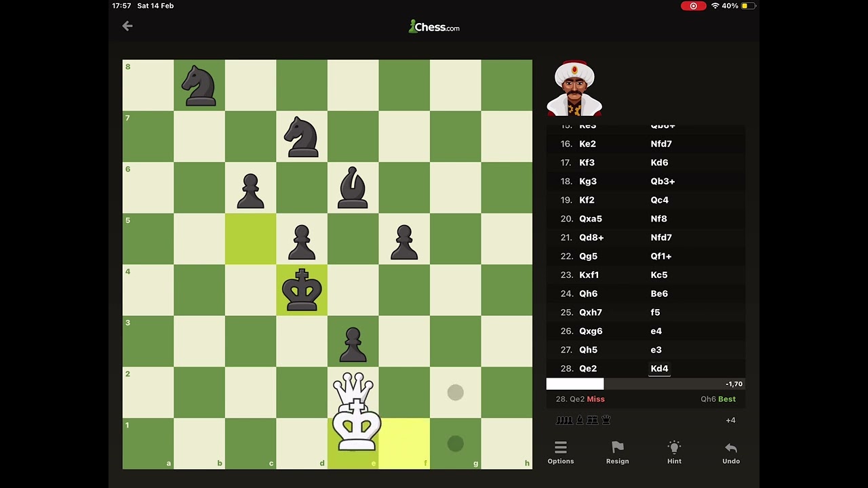Tap the black king on d4

(302, 290)
